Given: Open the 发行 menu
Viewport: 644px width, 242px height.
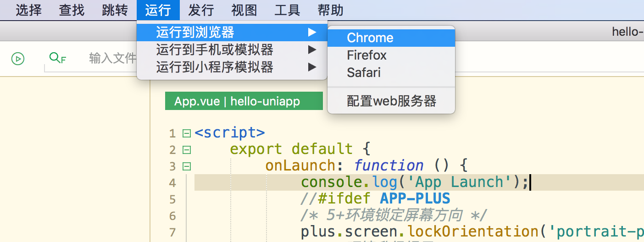Looking at the screenshot, I should tap(201, 10).
